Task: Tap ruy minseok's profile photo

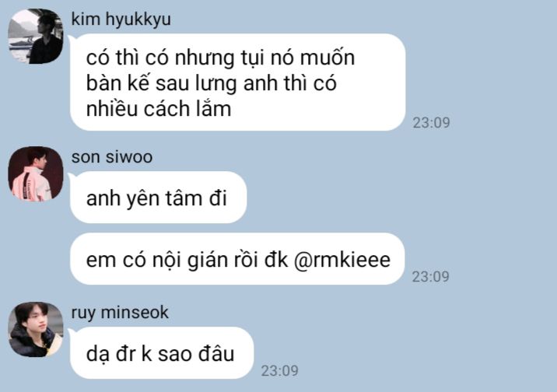Action: (x=36, y=329)
